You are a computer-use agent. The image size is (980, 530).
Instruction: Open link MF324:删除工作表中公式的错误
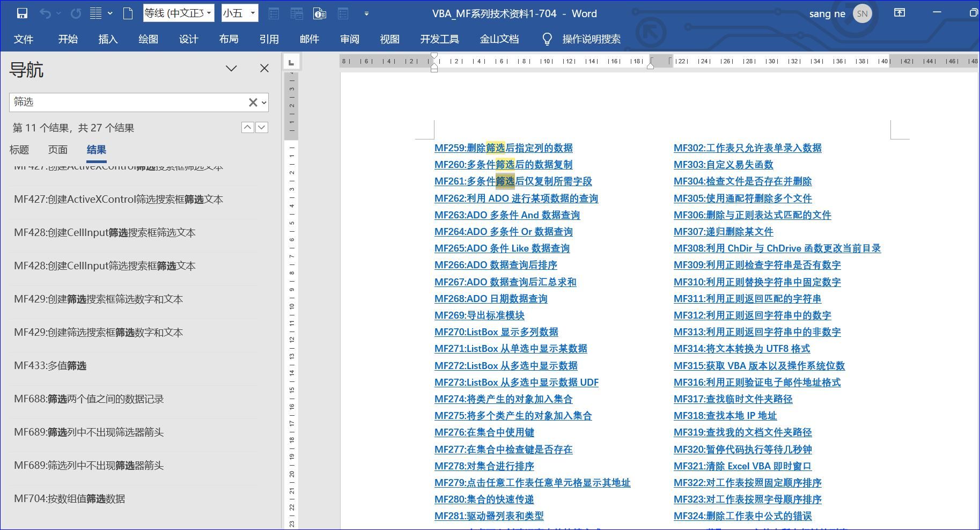[743, 516]
